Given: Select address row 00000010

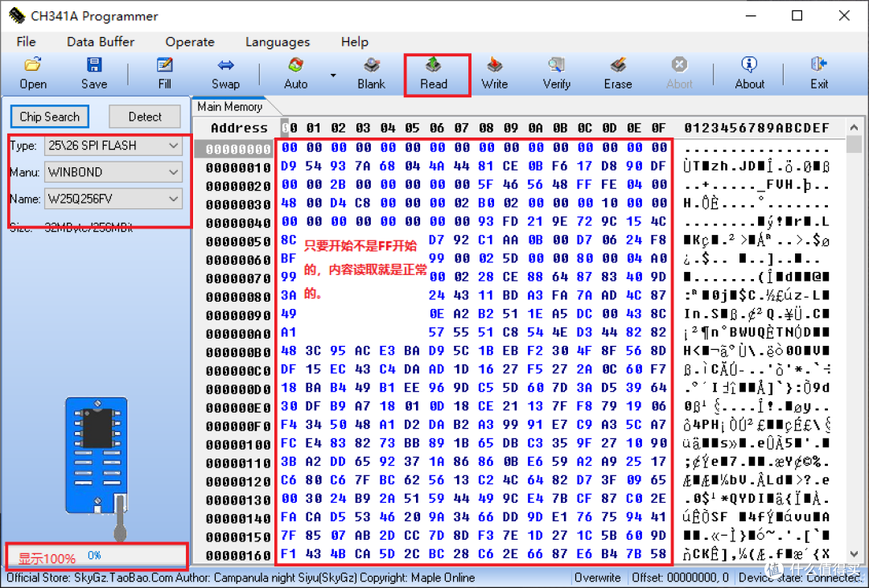Looking at the screenshot, I should 237,167.
